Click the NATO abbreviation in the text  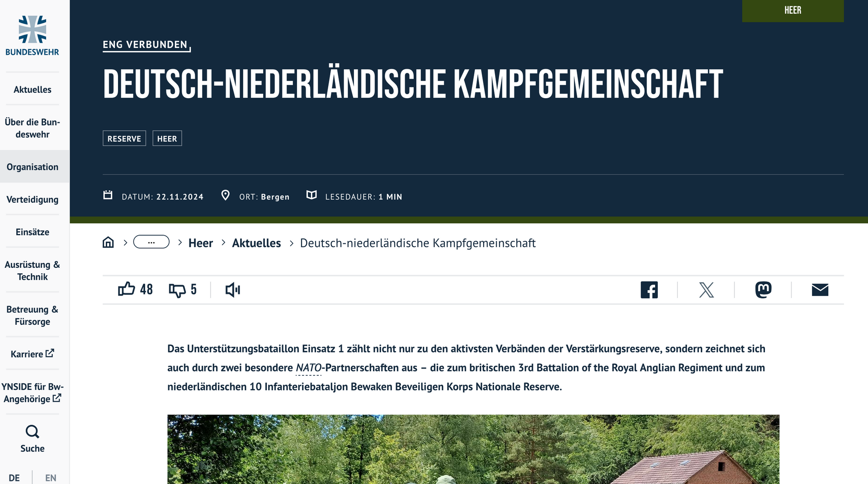tap(308, 368)
